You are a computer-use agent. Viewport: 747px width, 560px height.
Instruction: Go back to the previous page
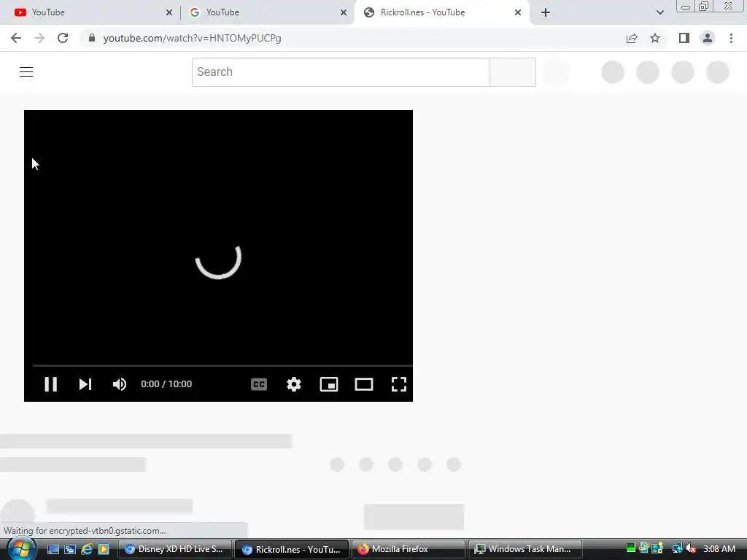point(16,38)
